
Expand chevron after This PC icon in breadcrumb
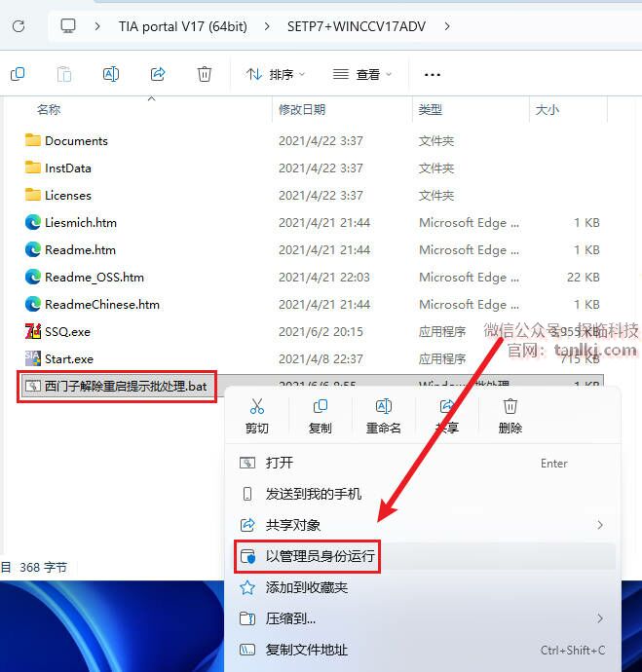[x=97, y=26]
